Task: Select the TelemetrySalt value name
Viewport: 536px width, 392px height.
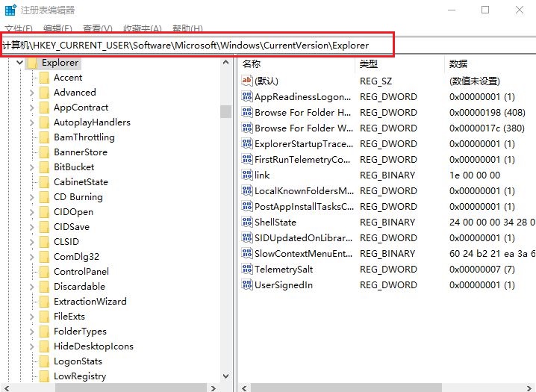Action: pos(284,270)
